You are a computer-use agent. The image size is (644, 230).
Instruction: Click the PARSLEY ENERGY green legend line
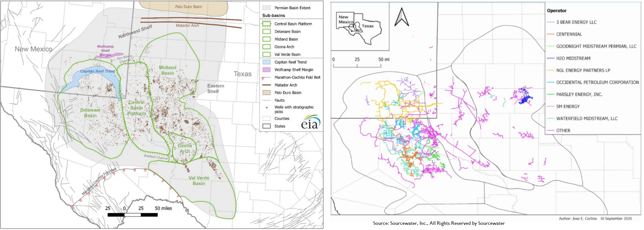(x=550, y=95)
